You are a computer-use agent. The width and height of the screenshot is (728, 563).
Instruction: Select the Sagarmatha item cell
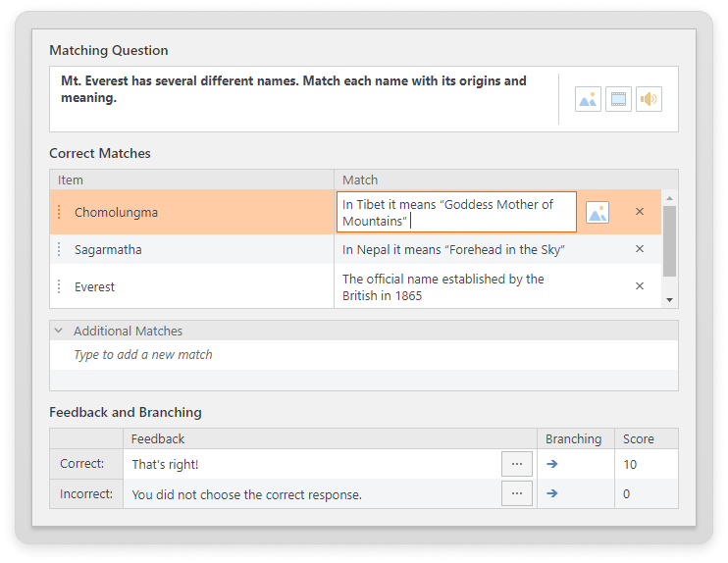coord(196,250)
